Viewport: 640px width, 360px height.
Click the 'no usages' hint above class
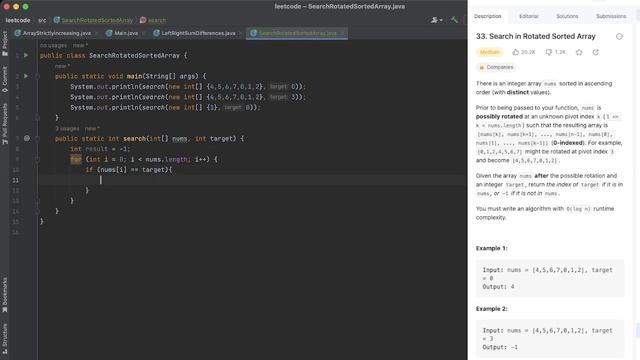pyautogui.click(x=53, y=45)
